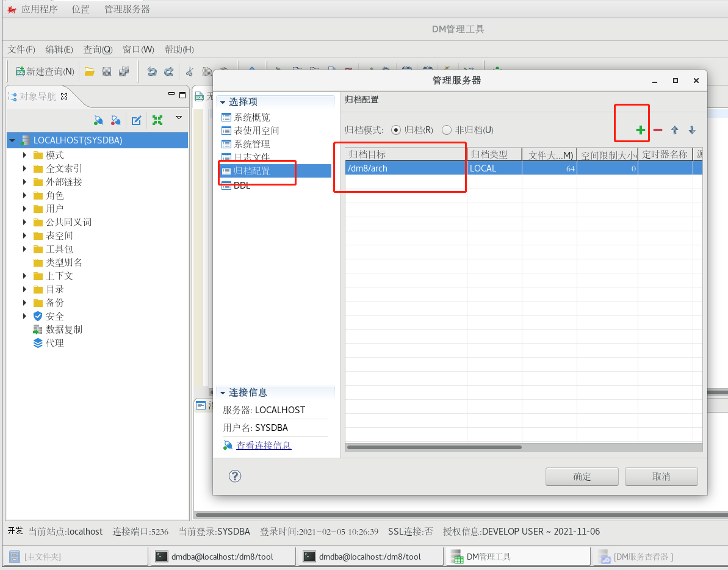Click the 确定 button
728x570 pixels.
point(582,477)
